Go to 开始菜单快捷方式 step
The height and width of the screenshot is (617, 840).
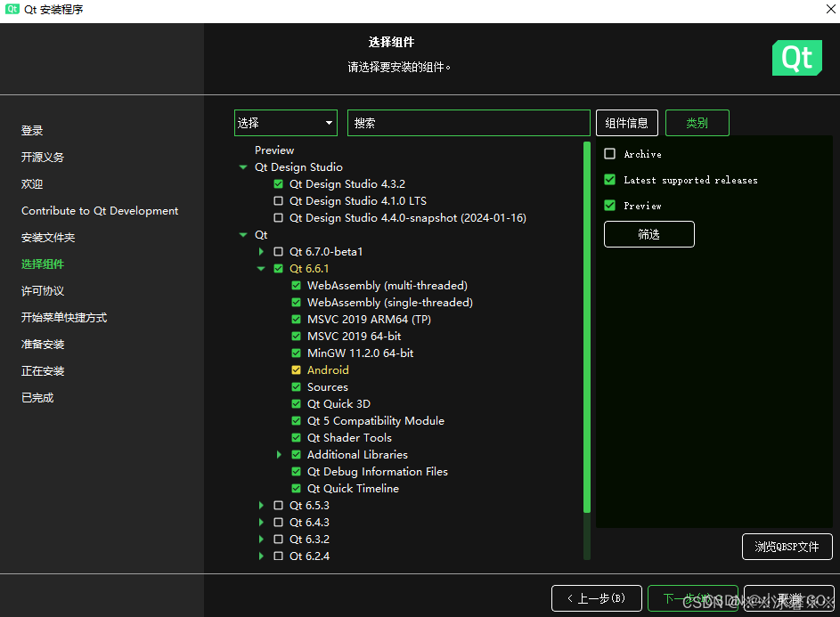coord(64,318)
